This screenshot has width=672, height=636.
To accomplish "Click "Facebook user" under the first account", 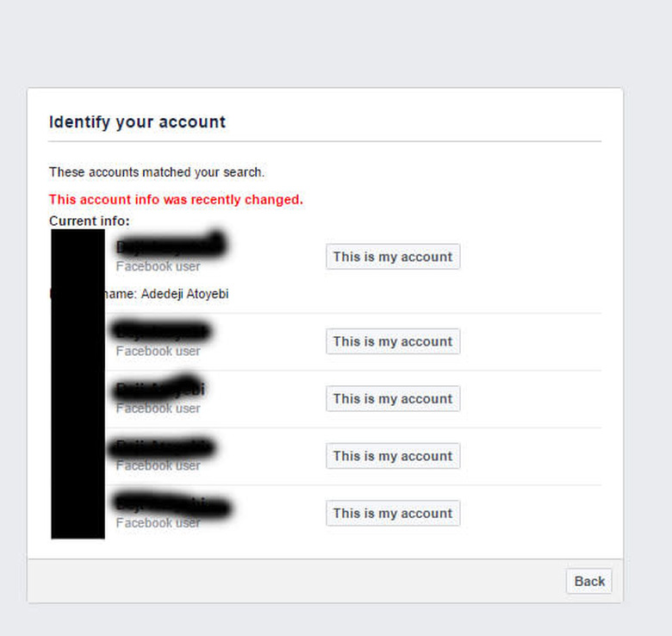I will [x=159, y=266].
